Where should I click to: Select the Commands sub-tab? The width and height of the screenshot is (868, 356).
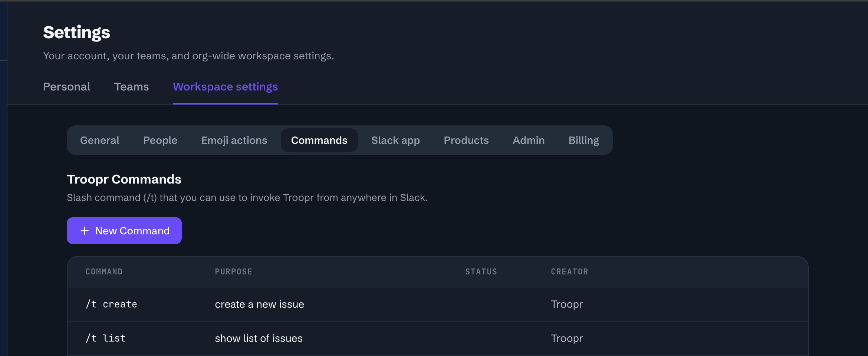319,140
